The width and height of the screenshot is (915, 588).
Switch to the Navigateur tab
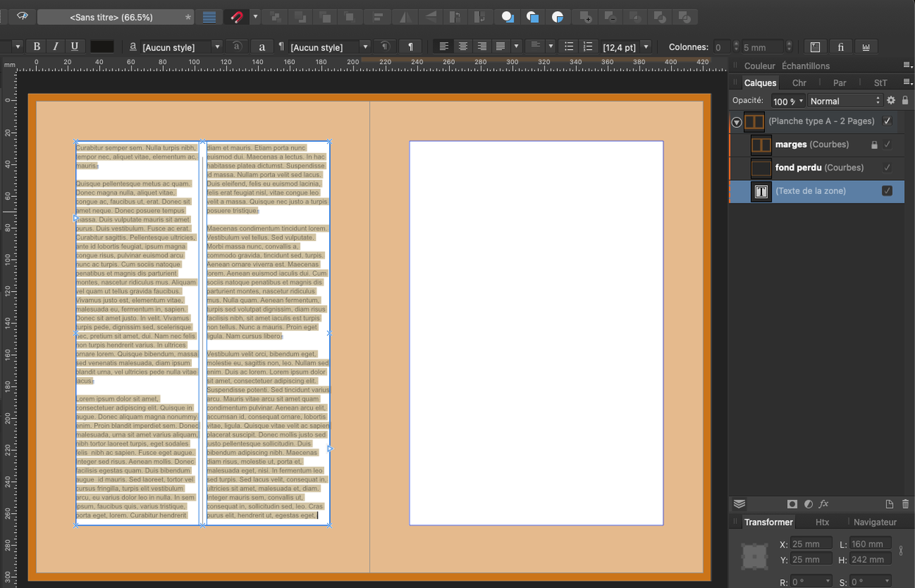tap(875, 522)
